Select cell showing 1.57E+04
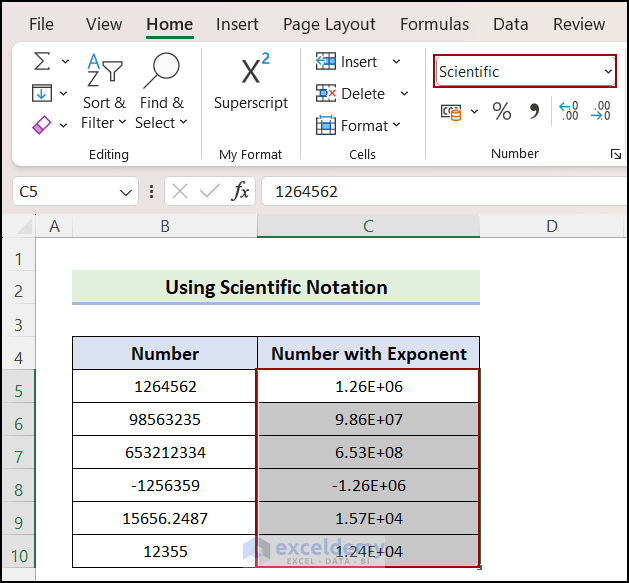 tap(368, 518)
